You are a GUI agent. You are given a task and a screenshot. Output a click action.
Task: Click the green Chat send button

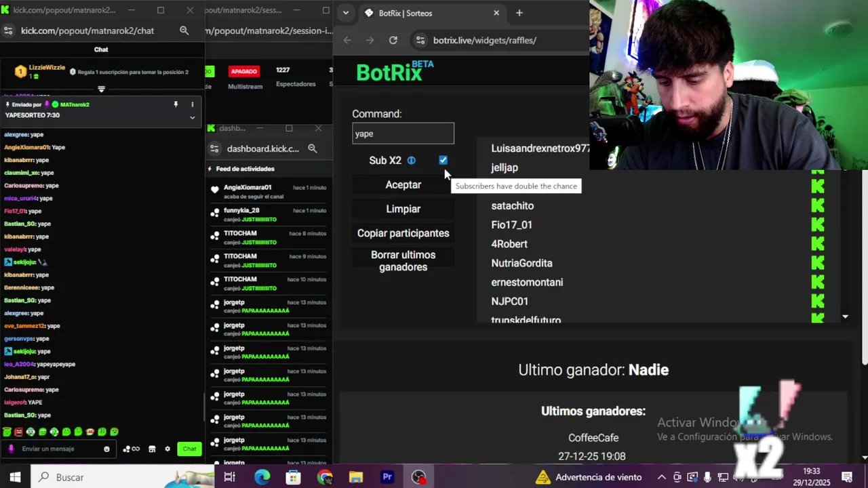(x=189, y=449)
